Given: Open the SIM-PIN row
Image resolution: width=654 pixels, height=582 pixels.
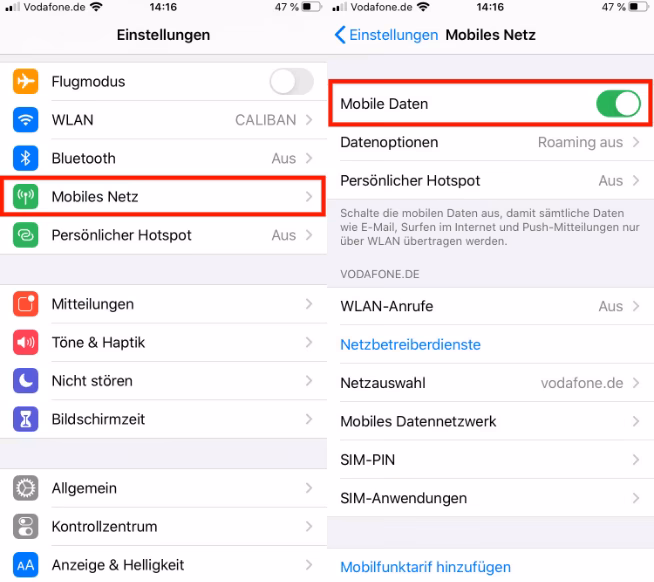Looking at the screenshot, I should 490,460.
